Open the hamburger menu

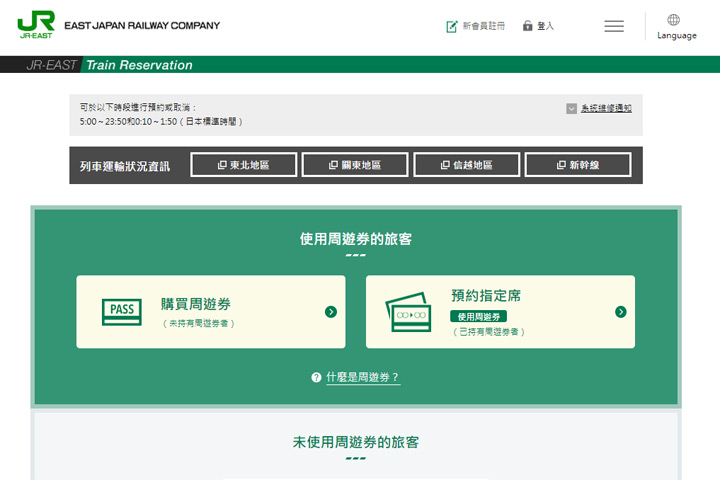point(614,26)
